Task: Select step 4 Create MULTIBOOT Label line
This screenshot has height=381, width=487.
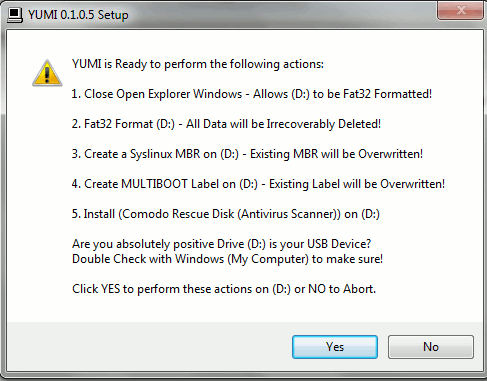Action: [x=258, y=184]
